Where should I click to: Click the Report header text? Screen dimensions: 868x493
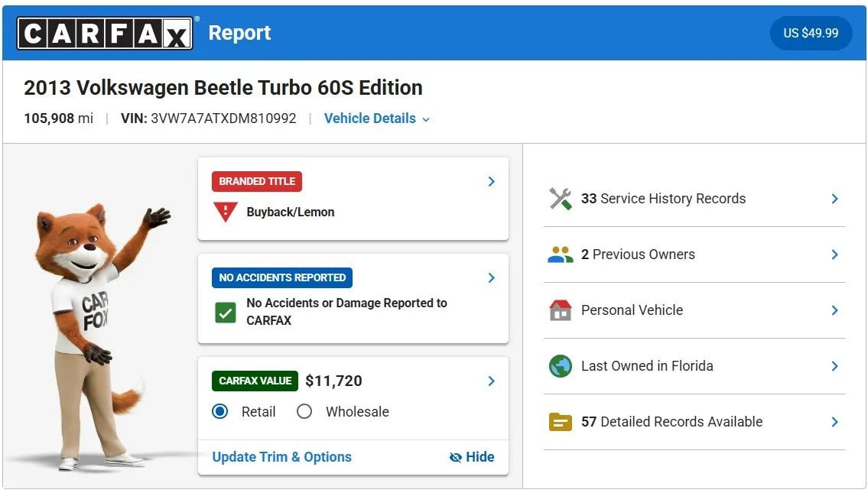239,33
